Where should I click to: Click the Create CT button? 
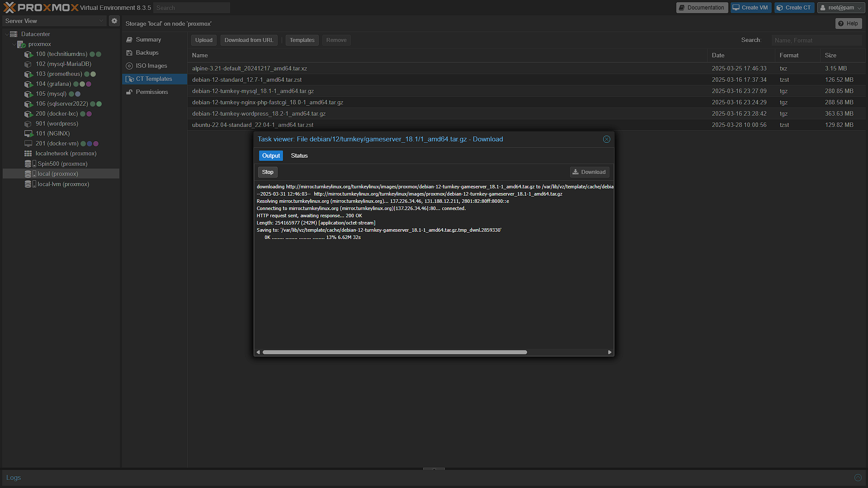794,8
